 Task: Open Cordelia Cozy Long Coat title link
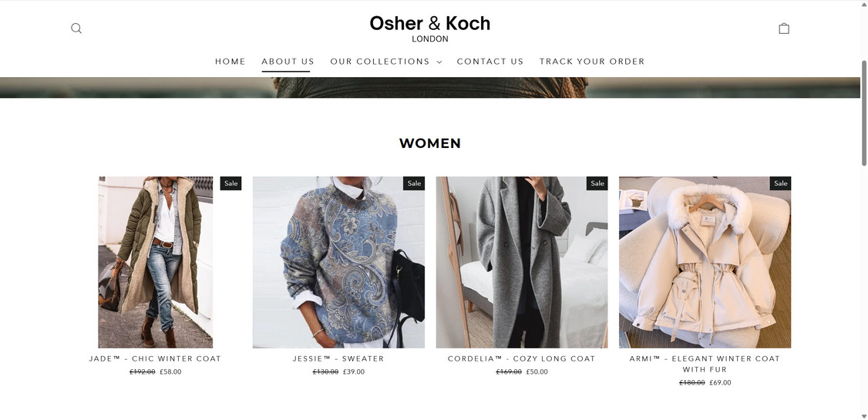coord(521,358)
